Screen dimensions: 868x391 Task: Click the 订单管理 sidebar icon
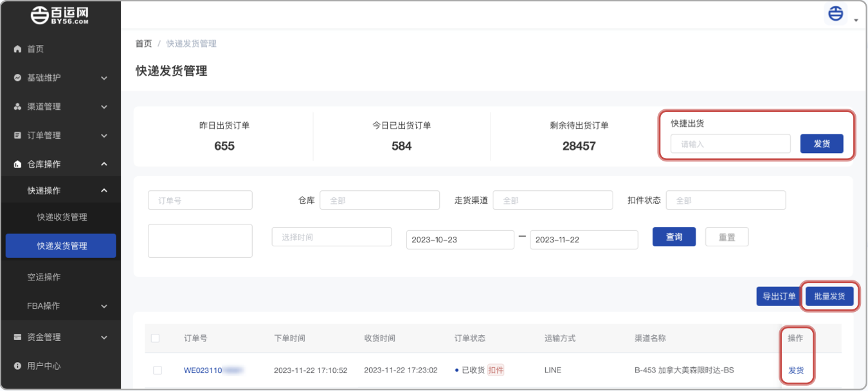17,136
